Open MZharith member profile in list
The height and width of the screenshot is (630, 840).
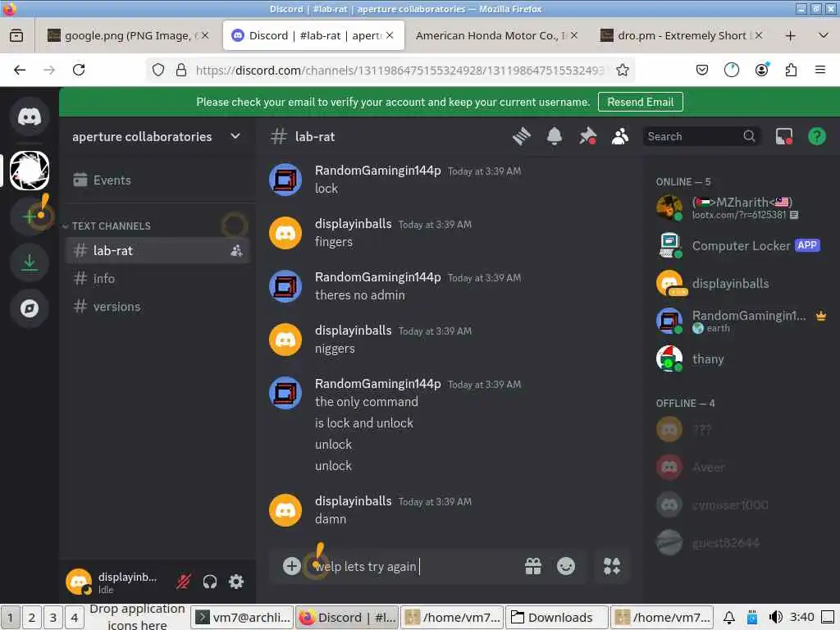pyautogui.click(x=742, y=208)
